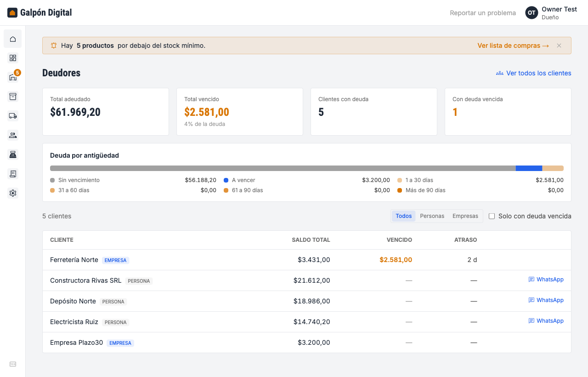Click the 123 icon at the sidebar bottom
588x377 pixels.
point(13,364)
